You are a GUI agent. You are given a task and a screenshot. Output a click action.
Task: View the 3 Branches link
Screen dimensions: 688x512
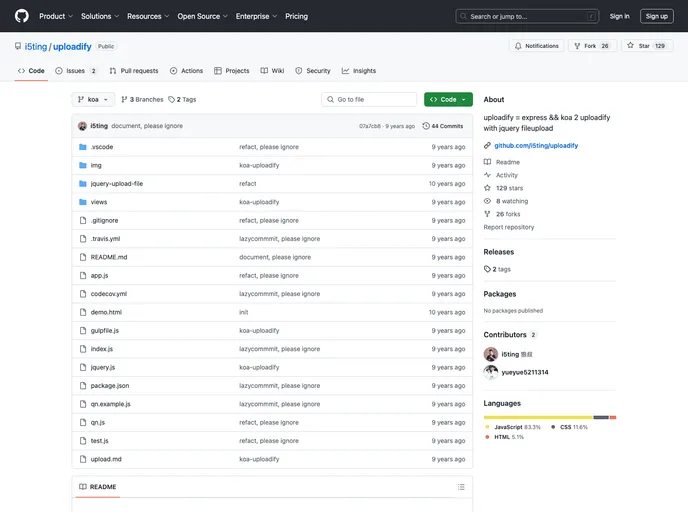tap(142, 100)
